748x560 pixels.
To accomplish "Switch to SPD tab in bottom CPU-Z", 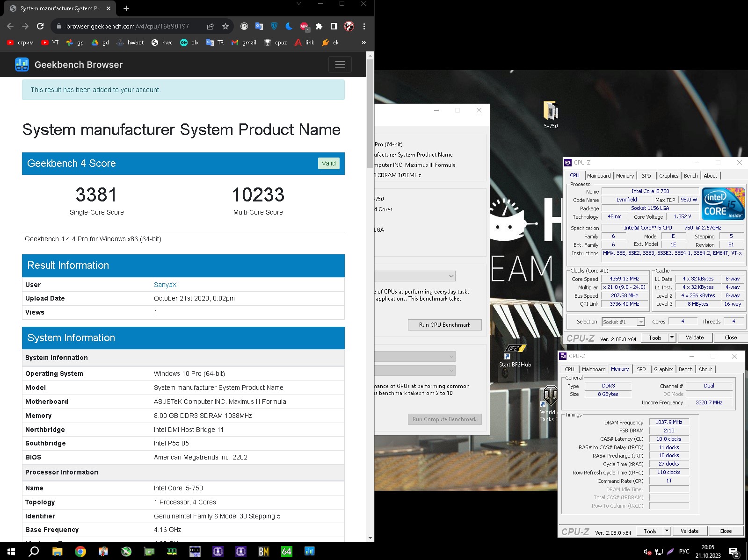I will [x=641, y=369].
